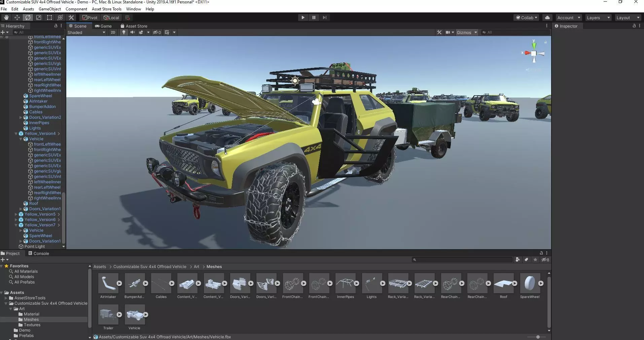This screenshot has height=340, width=644.
Task: Open Layout dropdown
Action: pos(628,17)
